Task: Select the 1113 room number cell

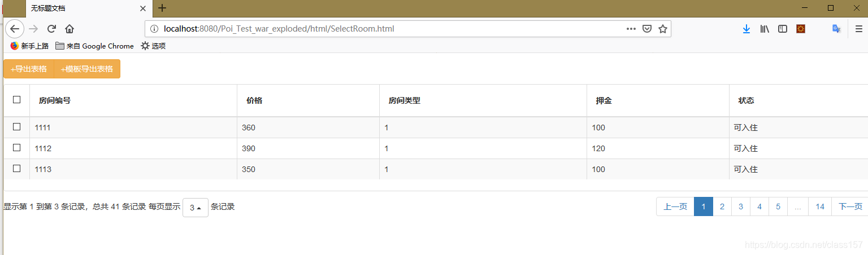Action: point(133,169)
